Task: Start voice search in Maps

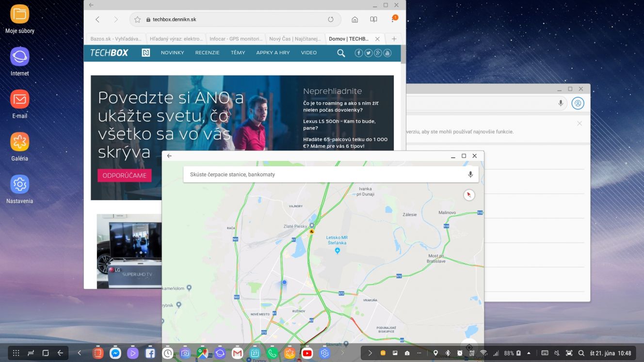Action: 470,174
